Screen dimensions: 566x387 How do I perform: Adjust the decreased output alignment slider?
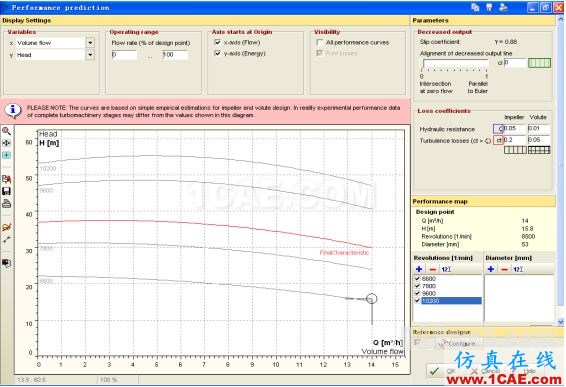455,65
